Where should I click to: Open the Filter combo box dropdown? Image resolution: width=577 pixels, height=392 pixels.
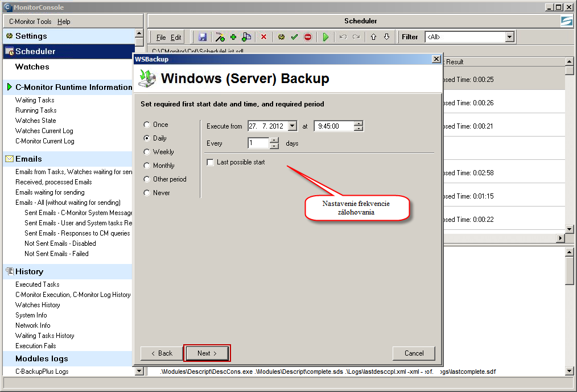(509, 37)
